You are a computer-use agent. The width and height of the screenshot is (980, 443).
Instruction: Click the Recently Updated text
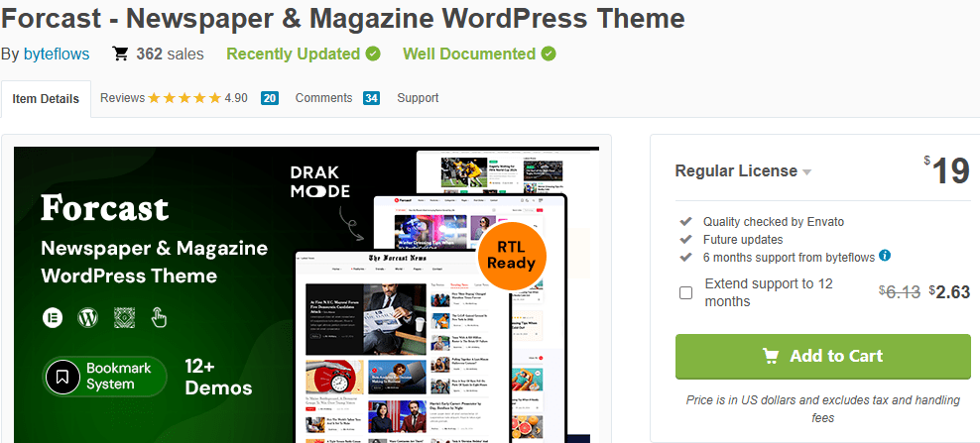point(294,55)
